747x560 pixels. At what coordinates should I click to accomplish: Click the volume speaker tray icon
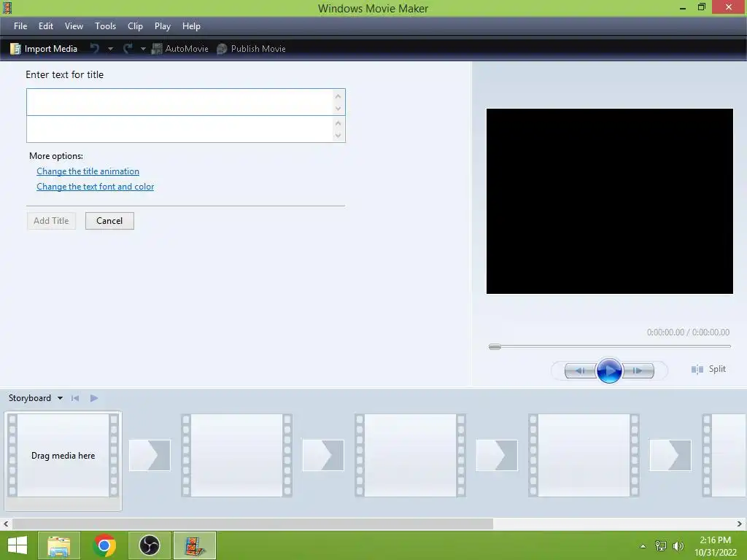(678, 546)
